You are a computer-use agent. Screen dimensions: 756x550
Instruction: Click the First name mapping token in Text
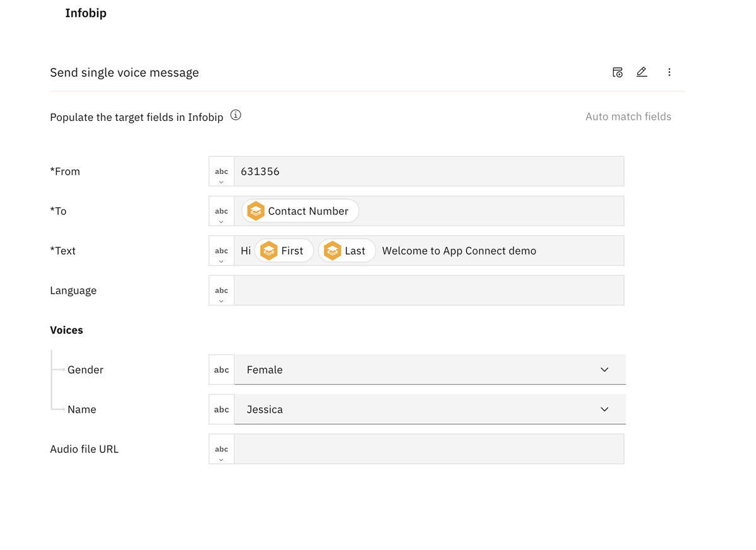click(283, 250)
